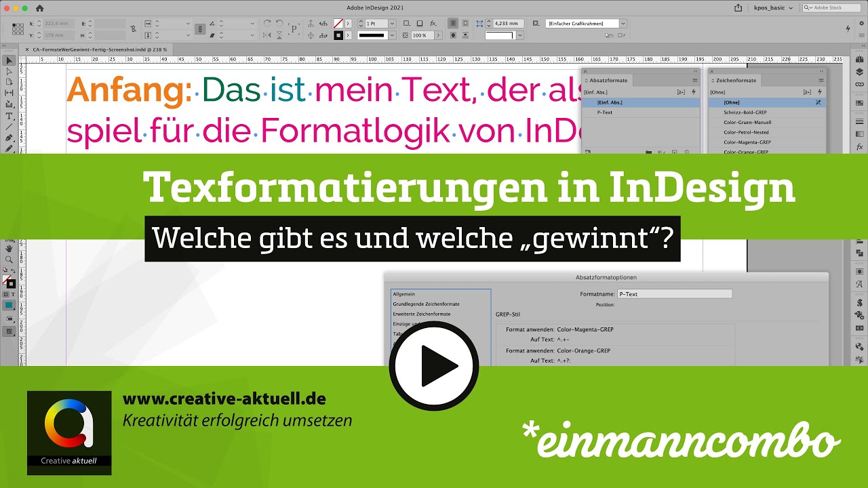Open the stroke style line dropdown

392,35
